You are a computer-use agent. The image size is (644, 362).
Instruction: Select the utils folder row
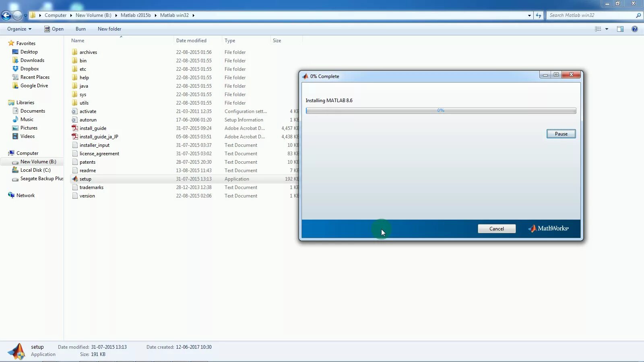tap(184, 103)
